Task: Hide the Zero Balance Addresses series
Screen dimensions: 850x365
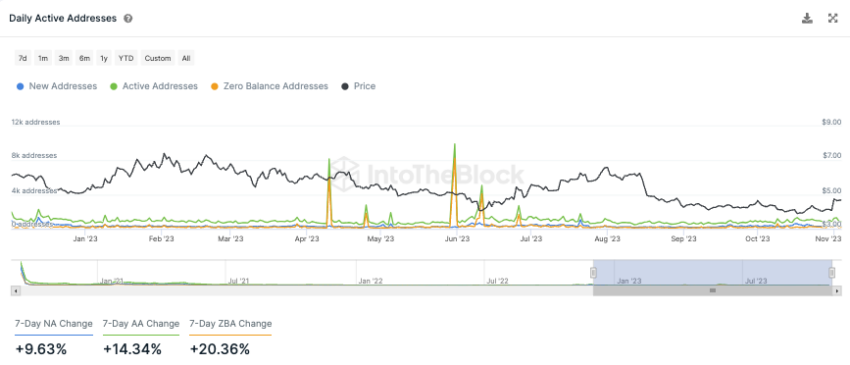Action: click(x=269, y=86)
